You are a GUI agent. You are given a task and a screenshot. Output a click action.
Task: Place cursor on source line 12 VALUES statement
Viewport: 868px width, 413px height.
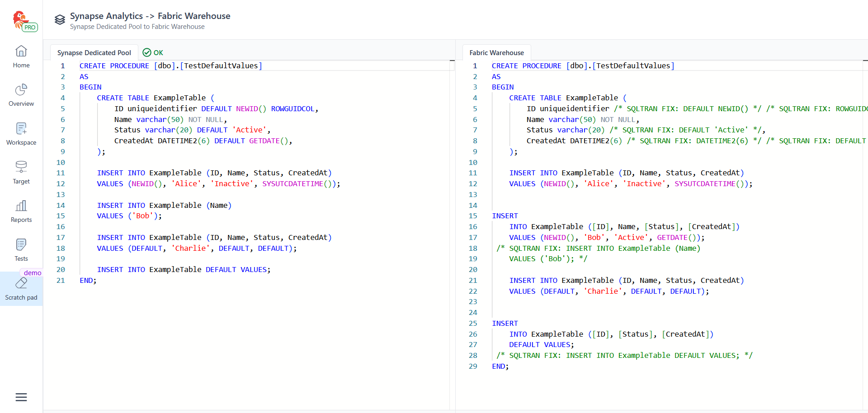pyautogui.click(x=110, y=184)
